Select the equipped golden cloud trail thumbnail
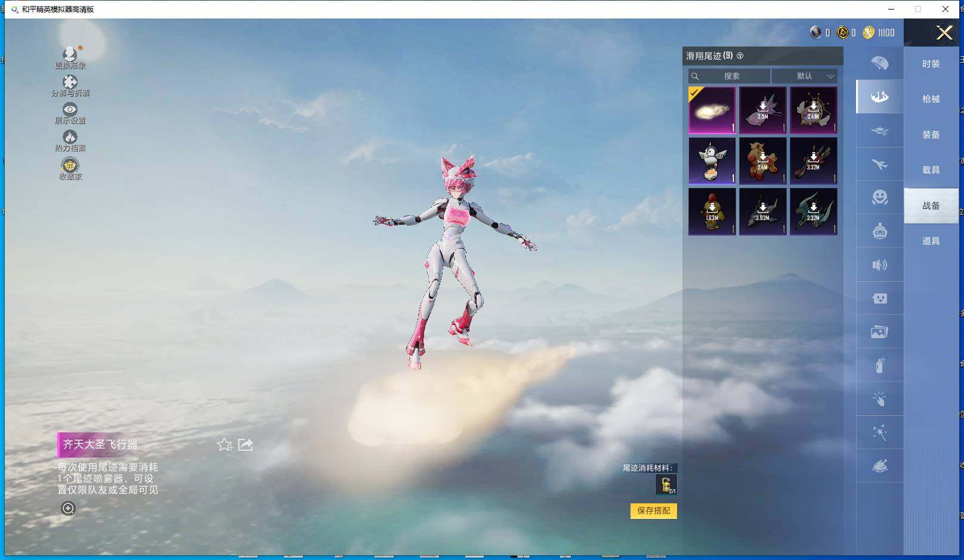Screen dimensions: 964x560 tap(712, 110)
